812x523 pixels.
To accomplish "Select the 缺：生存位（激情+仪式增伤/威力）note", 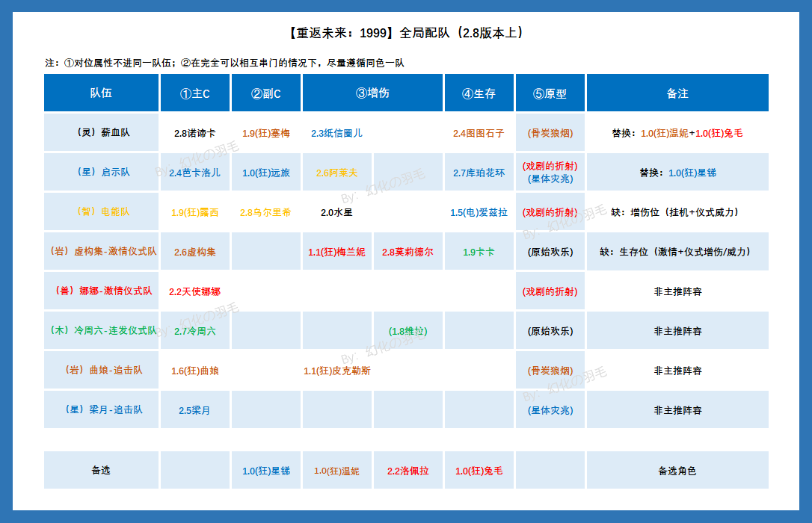I will click(677, 252).
